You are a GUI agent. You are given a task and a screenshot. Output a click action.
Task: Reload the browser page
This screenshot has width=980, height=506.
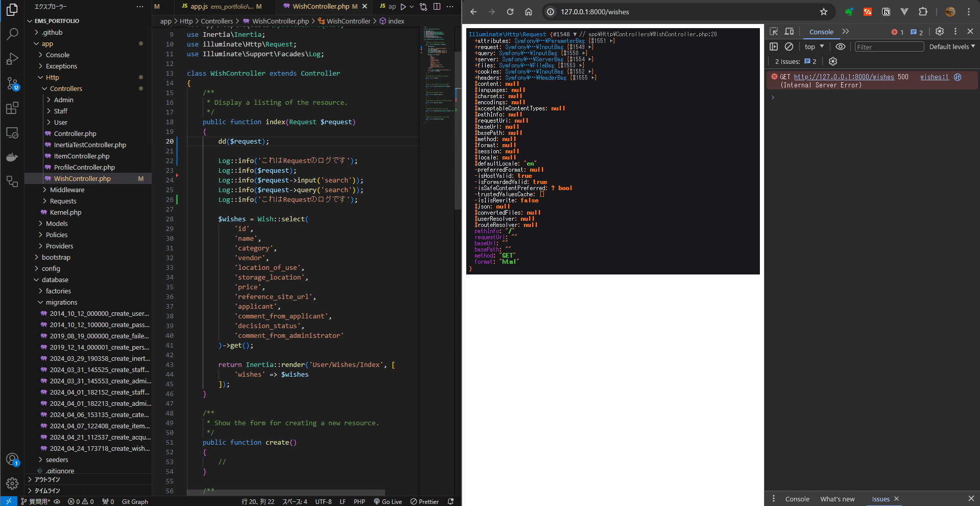point(510,12)
